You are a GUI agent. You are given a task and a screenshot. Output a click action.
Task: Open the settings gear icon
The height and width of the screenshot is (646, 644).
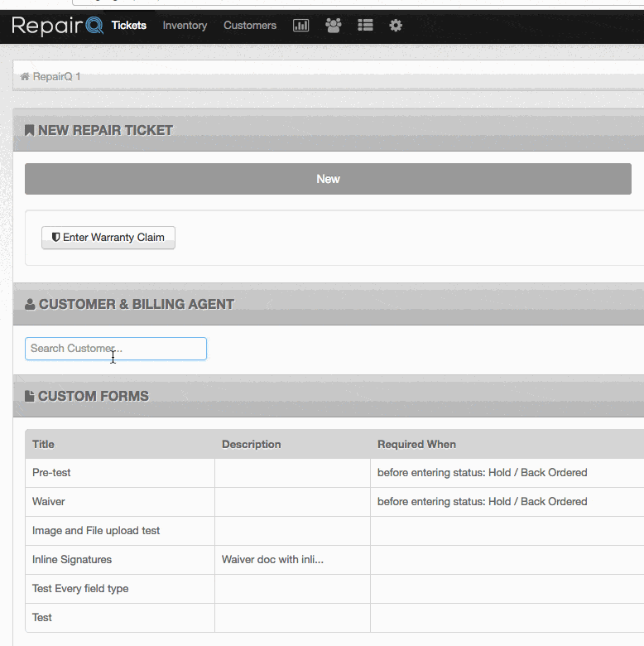click(x=396, y=26)
